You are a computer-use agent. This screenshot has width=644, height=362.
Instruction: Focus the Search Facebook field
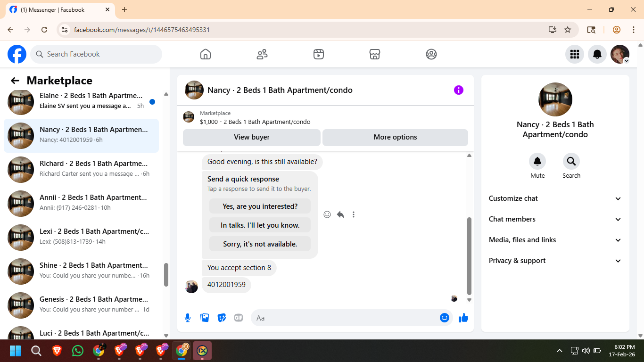coord(96,54)
